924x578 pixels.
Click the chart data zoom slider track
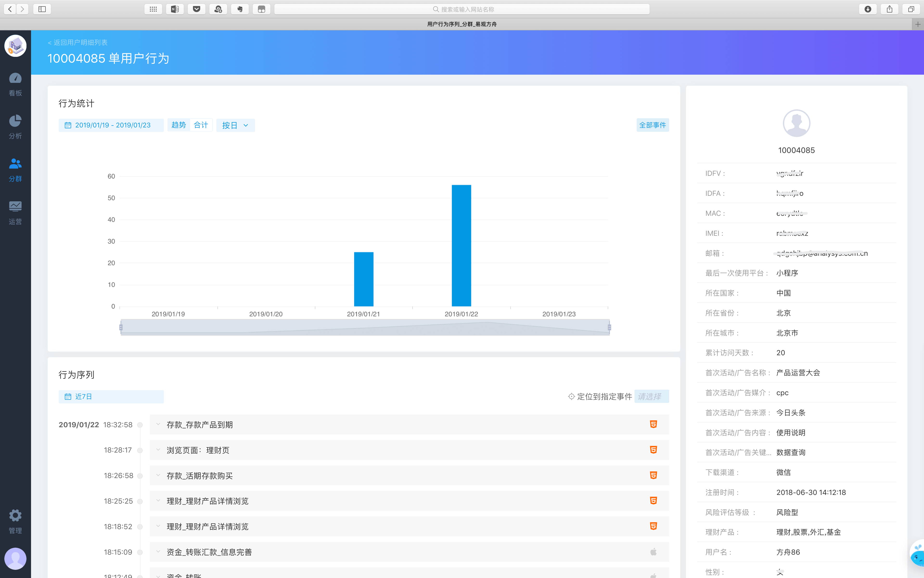[365, 327]
